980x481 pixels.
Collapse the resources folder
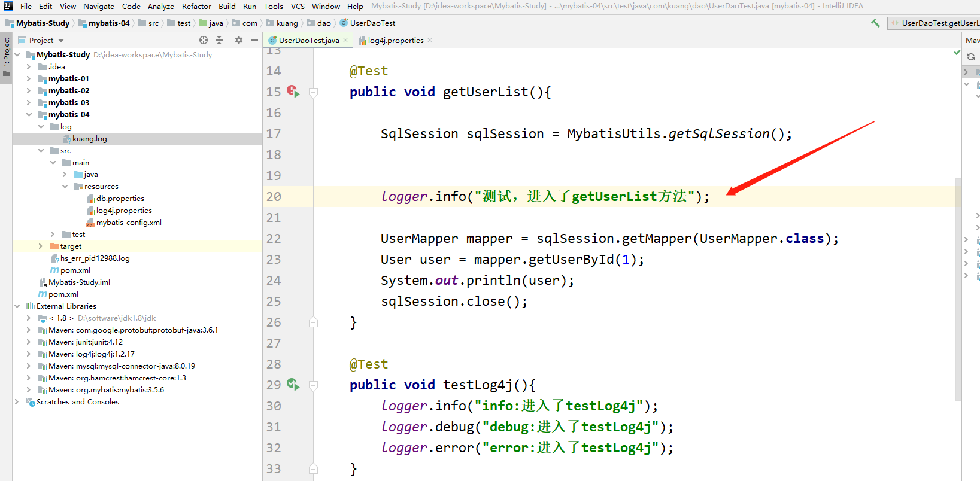click(x=65, y=186)
